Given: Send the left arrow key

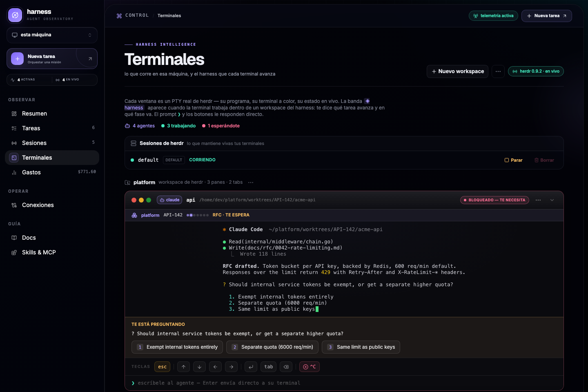Looking at the screenshot, I should click(x=215, y=367).
